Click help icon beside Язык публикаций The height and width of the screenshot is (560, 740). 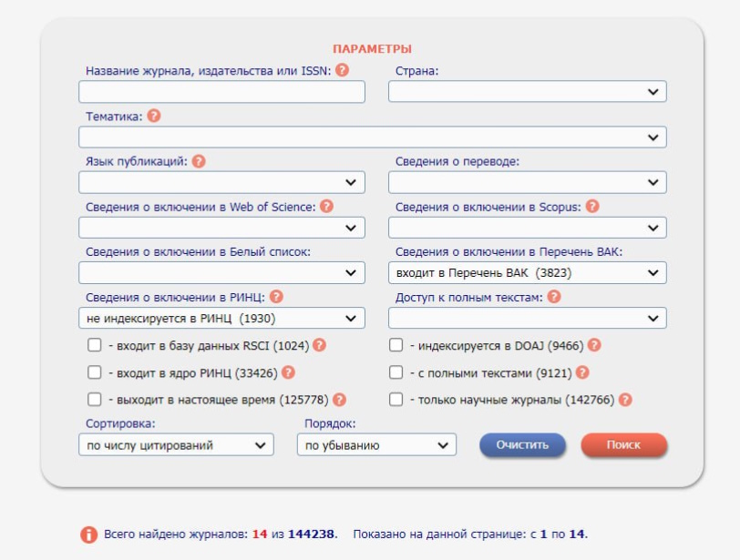[x=199, y=161]
